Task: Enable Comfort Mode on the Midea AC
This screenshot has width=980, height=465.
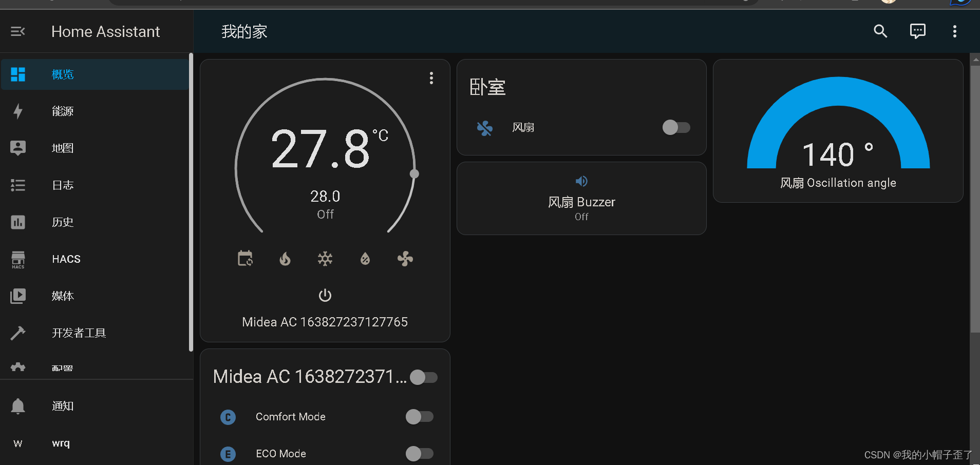Action: 420,417
